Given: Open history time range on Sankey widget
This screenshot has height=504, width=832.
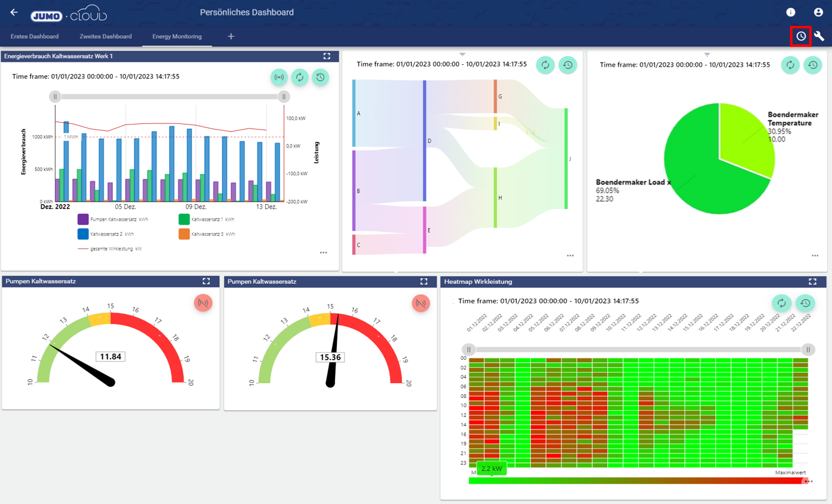Looking at the screenshot, I should 568,65.
